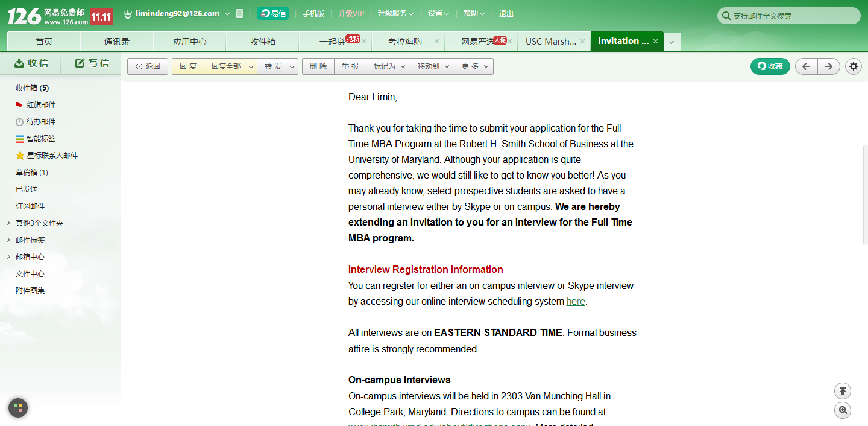Click the 手机版 mobile version link
Image resolution: width=868 pixels, height=426 pixels.
click(x=313, y=13)
